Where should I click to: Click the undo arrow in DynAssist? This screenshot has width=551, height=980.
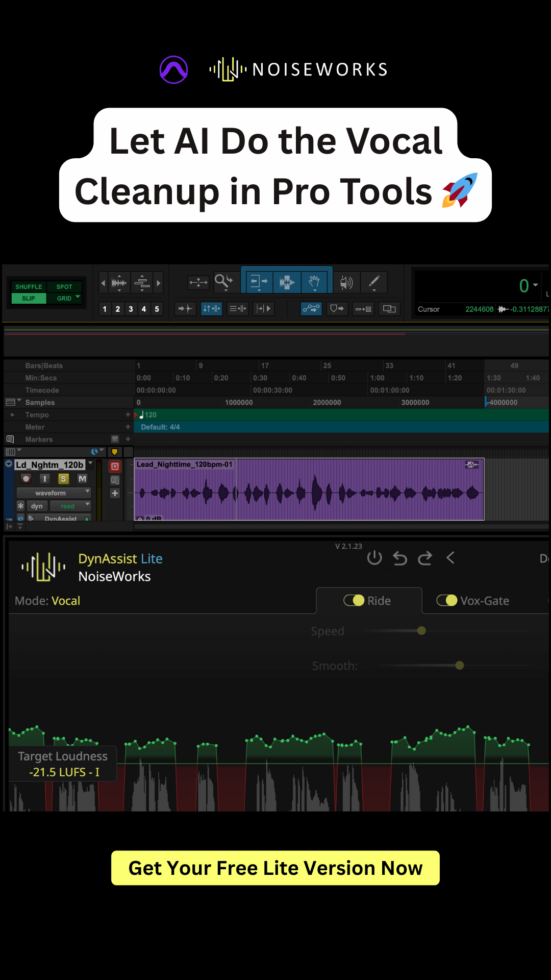400,558
